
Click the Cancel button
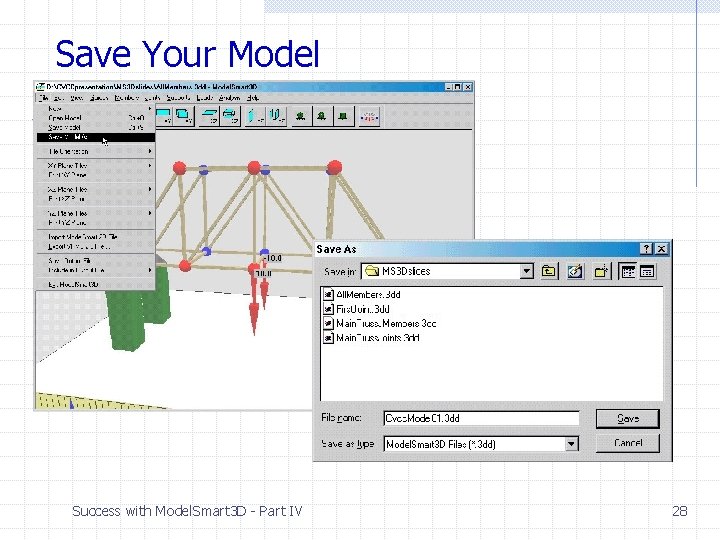(628, 443)
